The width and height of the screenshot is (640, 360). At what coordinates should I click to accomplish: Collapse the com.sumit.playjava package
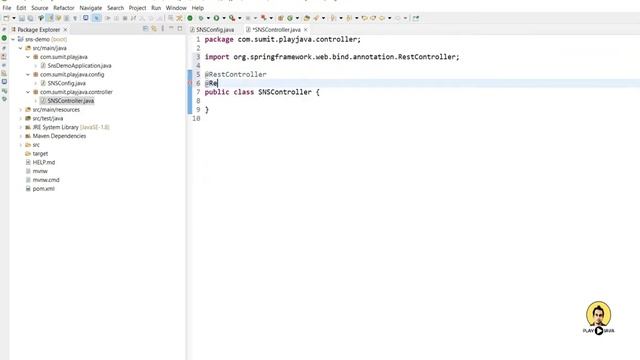tap(28, 57)
